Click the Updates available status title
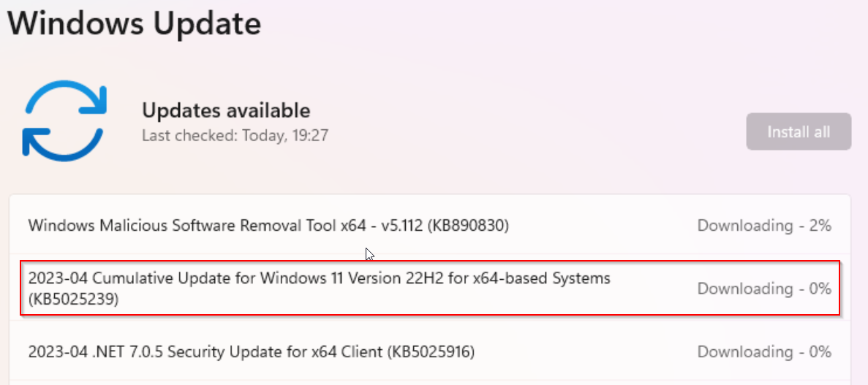Viewport: 868px width, 385px height. pyautogui.click(x=226, y=110)
